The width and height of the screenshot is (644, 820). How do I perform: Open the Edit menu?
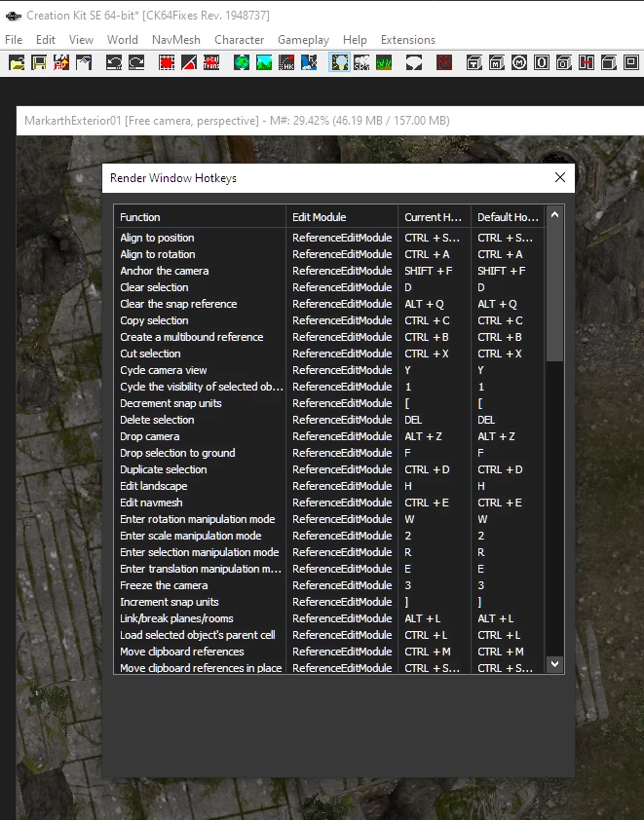(46, 40)
